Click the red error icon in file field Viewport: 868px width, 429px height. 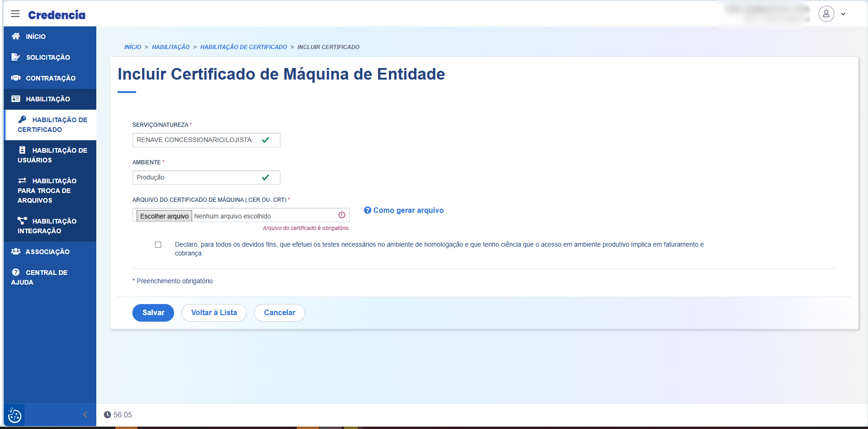[342, 215]
